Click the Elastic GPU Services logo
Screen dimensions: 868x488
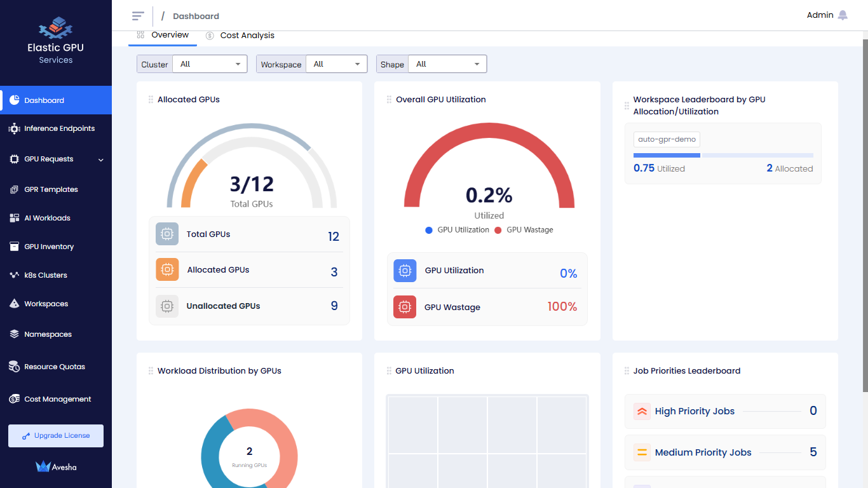click(56, 40)
